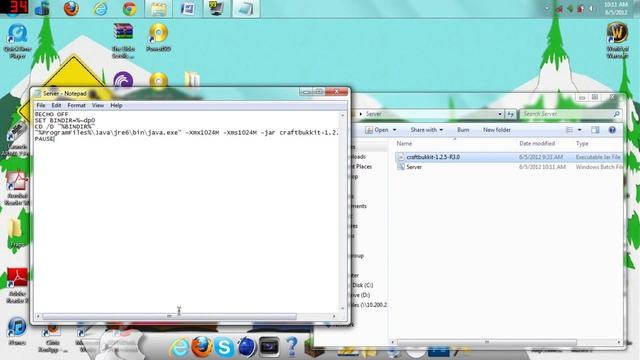Open the PowerISO desktop shortcut
Image resolution: width=640 pixels, height=360 pixels.
(158, 38)
